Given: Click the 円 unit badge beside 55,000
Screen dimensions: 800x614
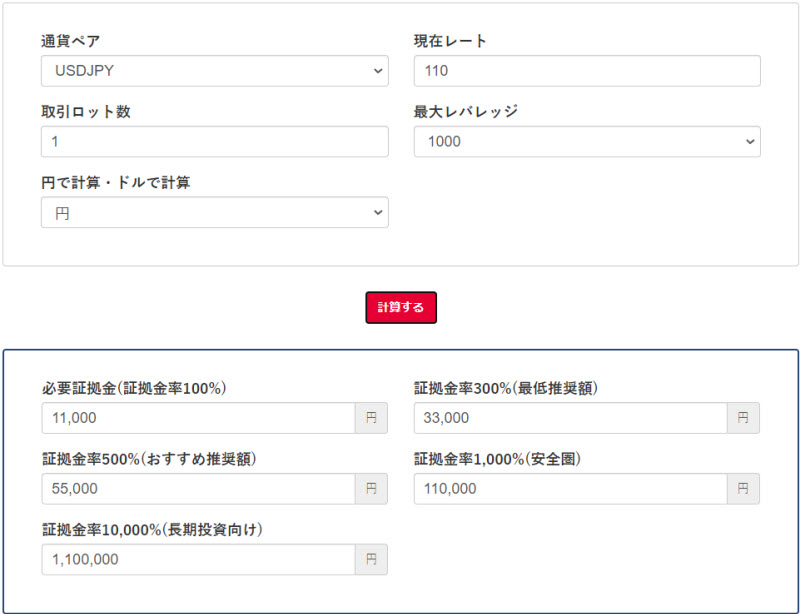Looking at the screenshot, I should click(x=371, y=489).
